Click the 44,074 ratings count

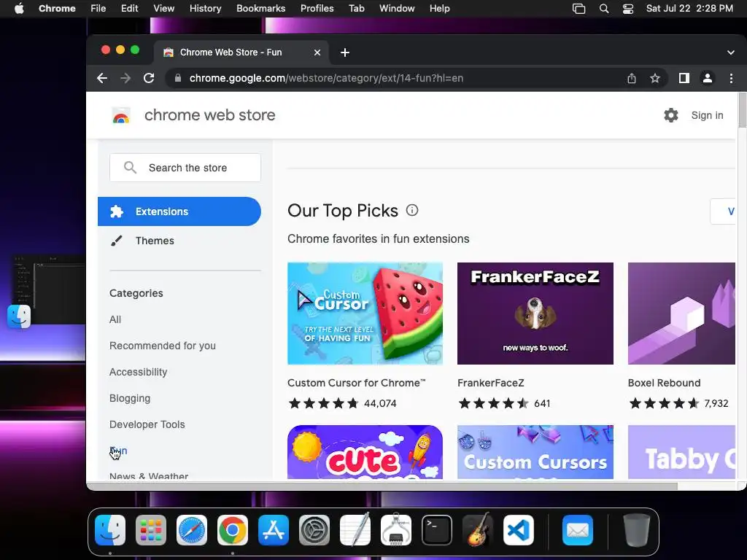380,403
